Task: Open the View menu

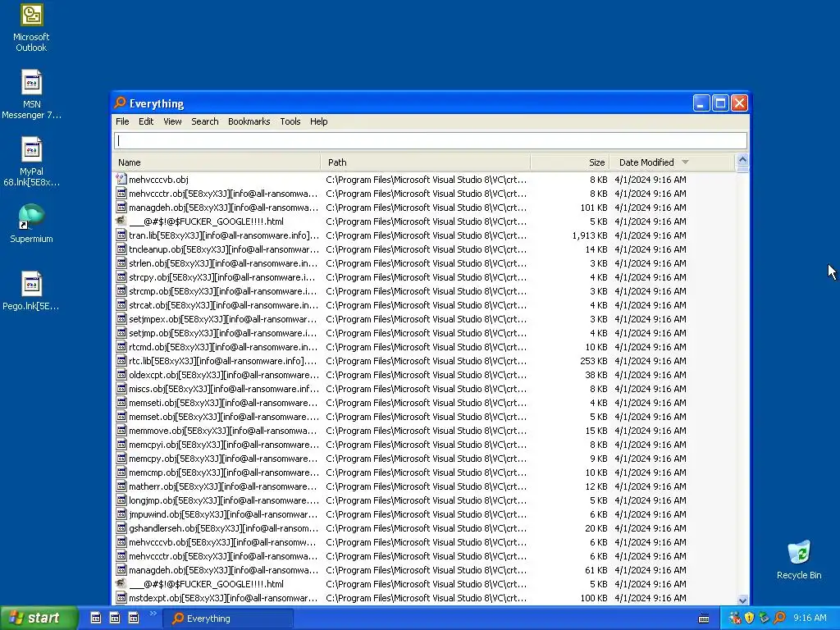Action: pos(172,121)
